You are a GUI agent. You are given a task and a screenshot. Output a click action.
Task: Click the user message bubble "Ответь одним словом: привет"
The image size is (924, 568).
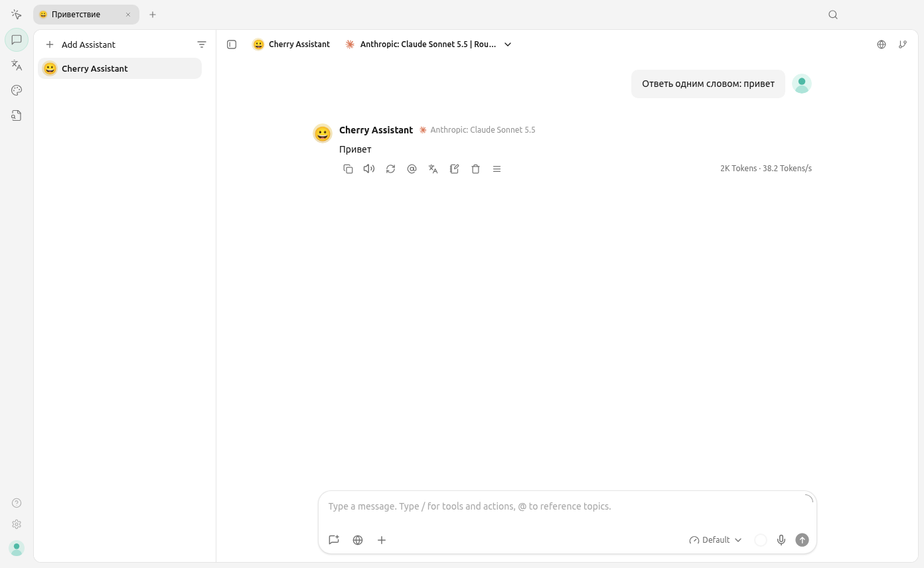(708, 84)
